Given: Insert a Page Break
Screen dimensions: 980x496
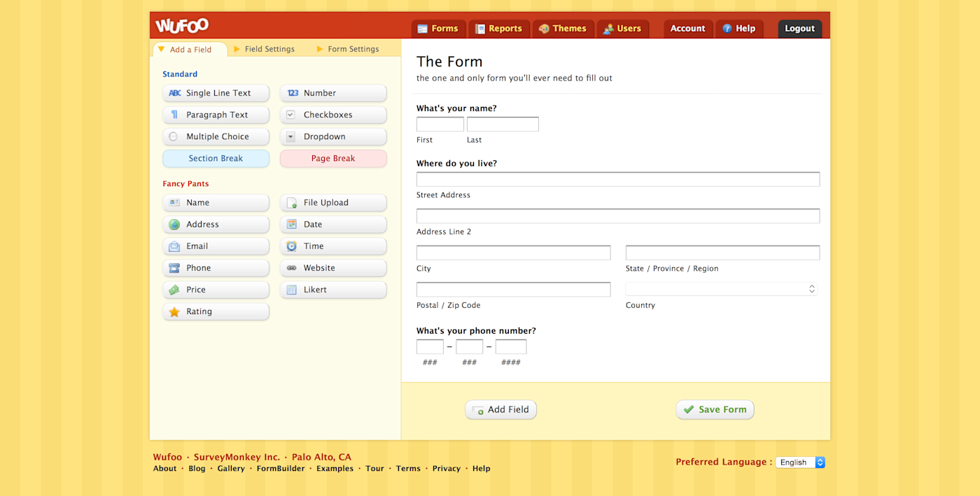Looking at the screenshot, I should 333,158.
